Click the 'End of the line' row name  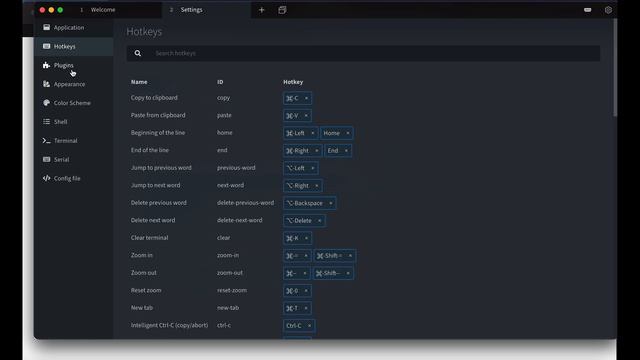(x=150, y=150)
